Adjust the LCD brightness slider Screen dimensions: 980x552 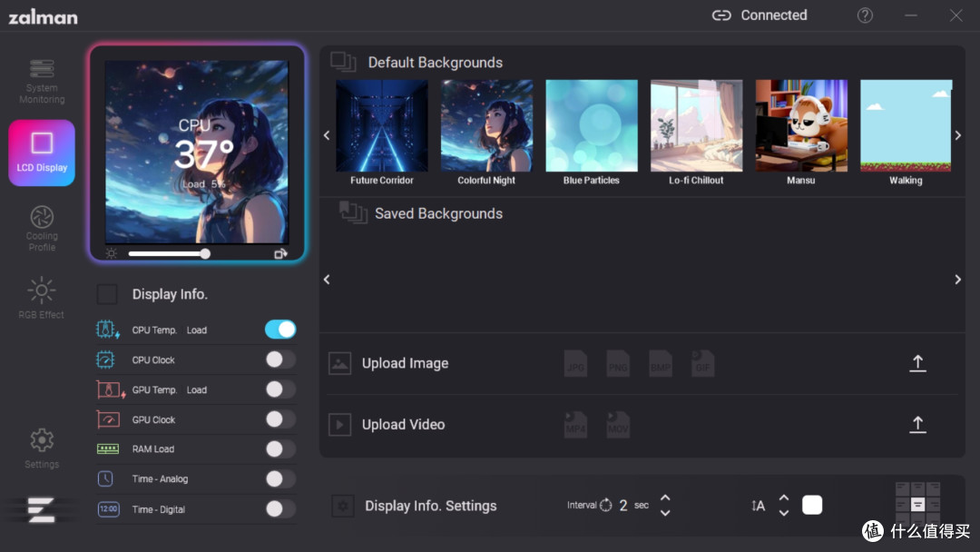point(170,253)
